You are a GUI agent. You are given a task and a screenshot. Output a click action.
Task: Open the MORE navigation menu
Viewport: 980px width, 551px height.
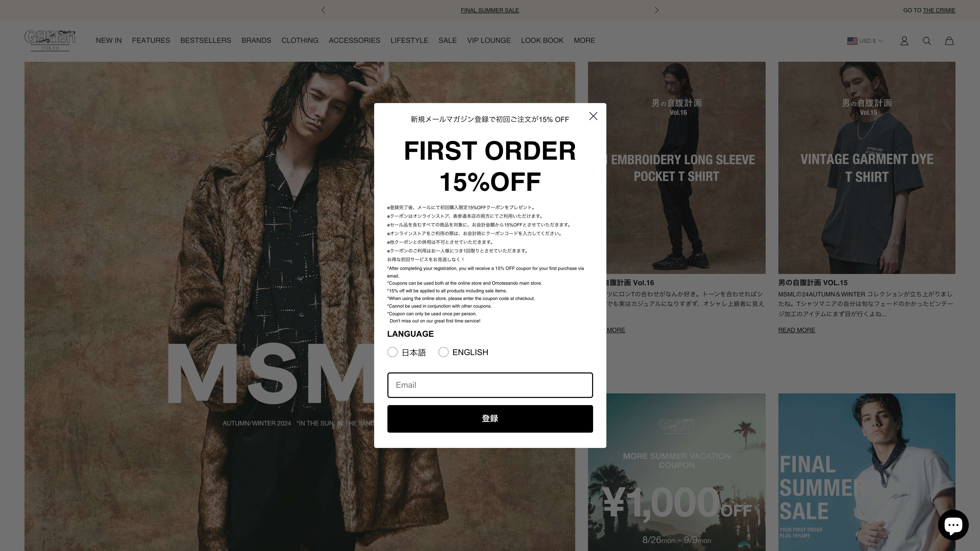coord(584,40)
